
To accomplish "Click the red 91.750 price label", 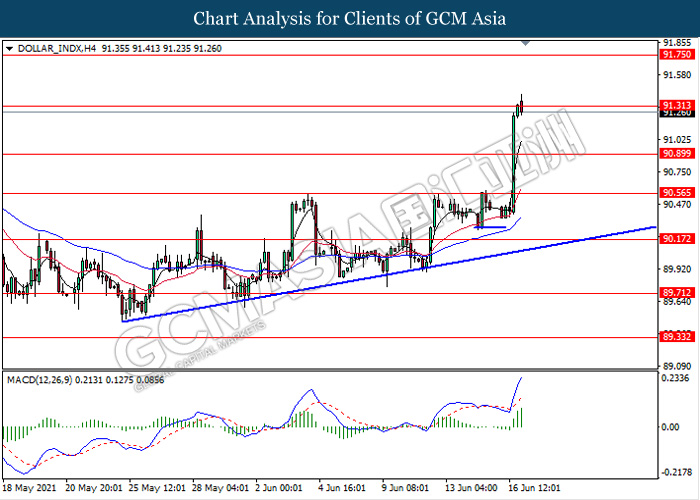I will click(678, 56).
